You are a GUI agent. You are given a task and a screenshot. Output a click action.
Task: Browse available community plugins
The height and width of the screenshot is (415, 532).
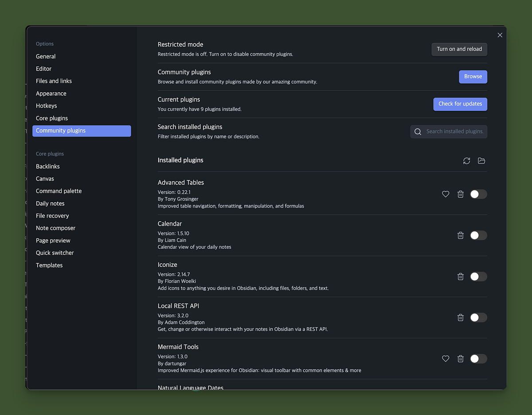(x=473, y=76)
